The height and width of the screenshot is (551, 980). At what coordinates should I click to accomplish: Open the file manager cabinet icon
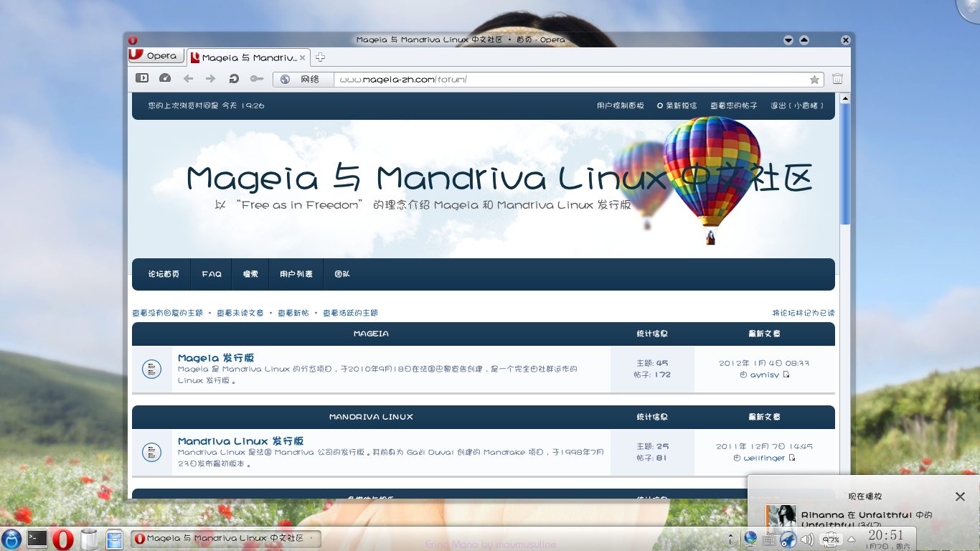(114, 539)
